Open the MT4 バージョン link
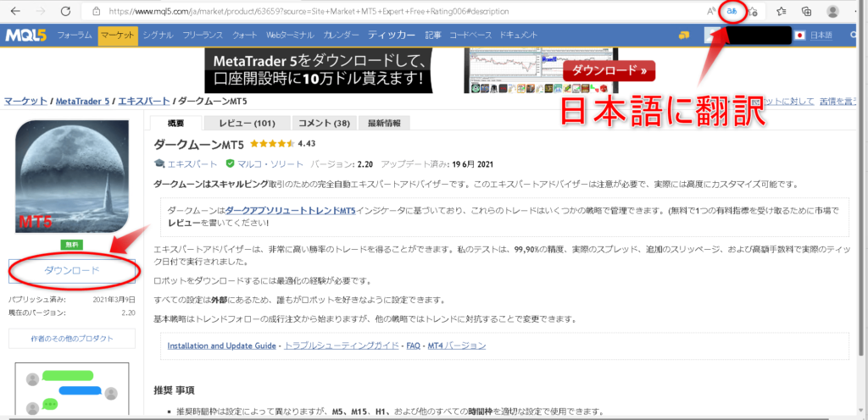The image size is (868, 420). pos(457,346)
